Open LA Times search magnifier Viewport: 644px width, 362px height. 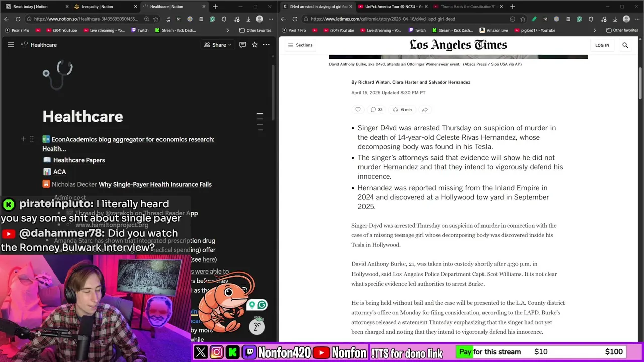pyautogui.click(x=625, y=45)
